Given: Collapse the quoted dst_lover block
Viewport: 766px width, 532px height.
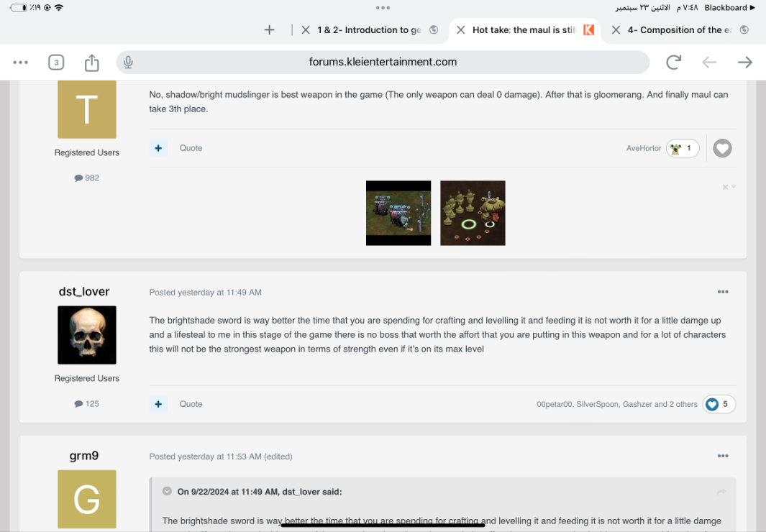Looking at the screenshot, I should point(167,491).
